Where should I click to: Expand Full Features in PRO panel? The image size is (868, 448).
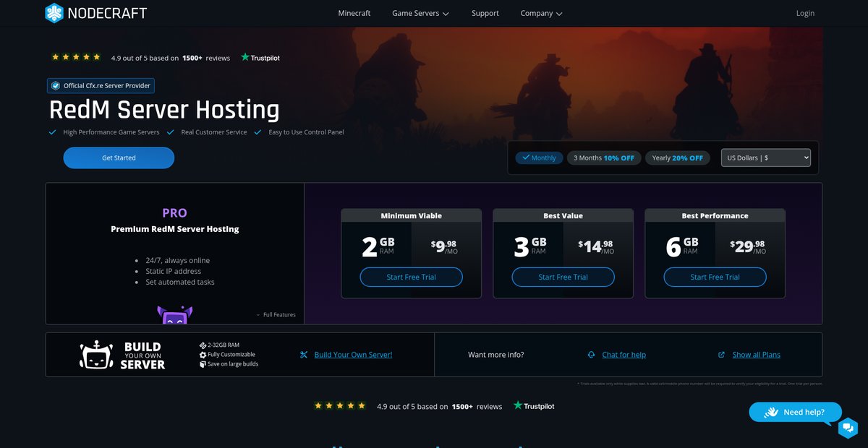pyautogui.click(x=276, y=315)
